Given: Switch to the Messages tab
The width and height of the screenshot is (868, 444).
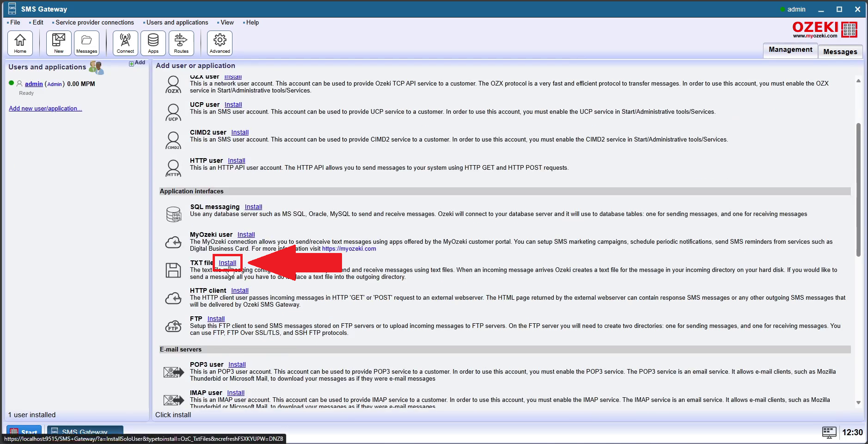Looking at the screenshot, I should pos(840,52).
